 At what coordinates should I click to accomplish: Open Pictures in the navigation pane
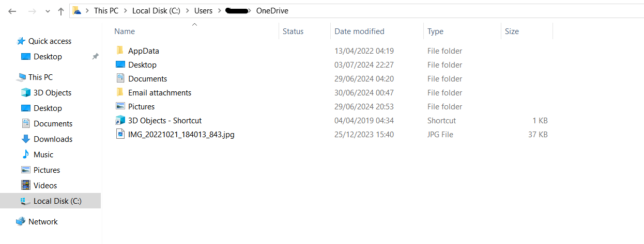coord(47,170)
